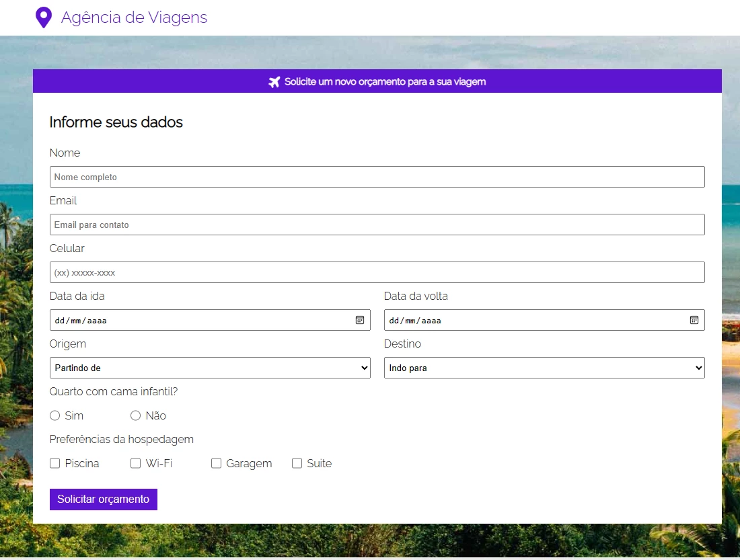Check the Garagem option
The image size is (740, 560).
216,463
